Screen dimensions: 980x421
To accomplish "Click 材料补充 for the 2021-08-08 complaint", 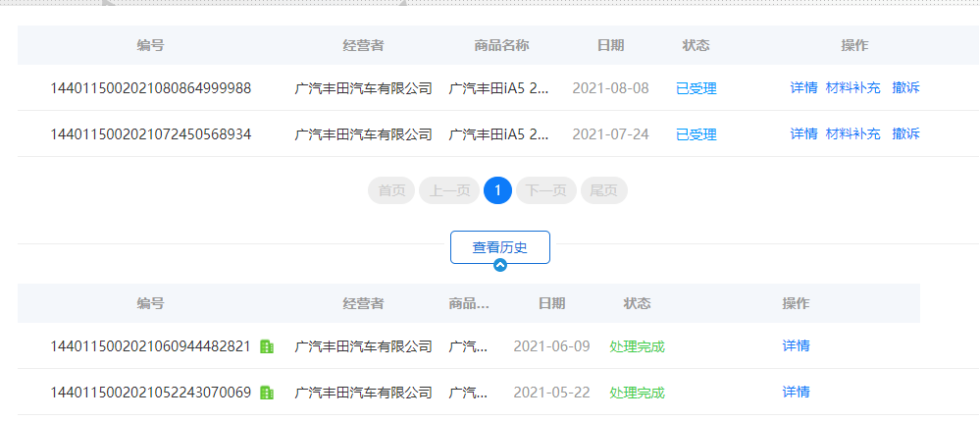I will (x=853, y=88).
